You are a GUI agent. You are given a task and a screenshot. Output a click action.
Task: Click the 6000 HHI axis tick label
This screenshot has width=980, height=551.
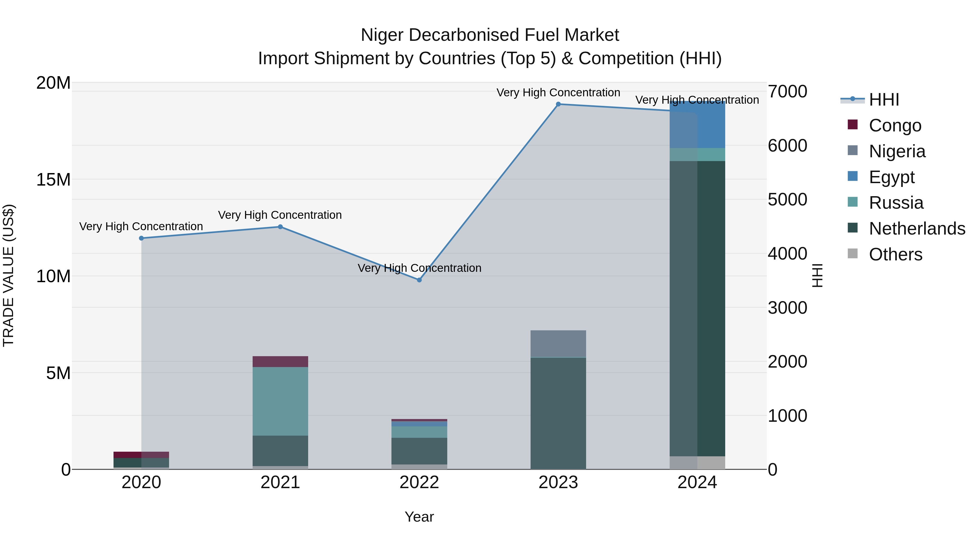click(x=788, y=145)
